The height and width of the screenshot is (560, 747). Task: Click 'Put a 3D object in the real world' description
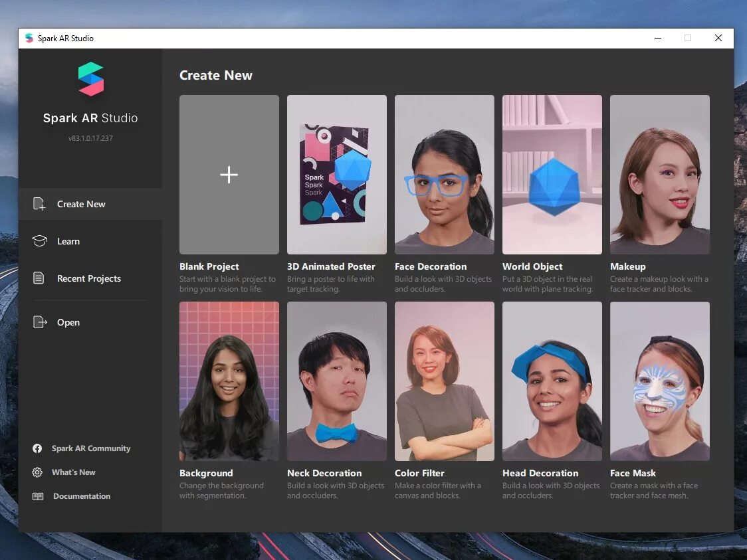pos(548,284)
